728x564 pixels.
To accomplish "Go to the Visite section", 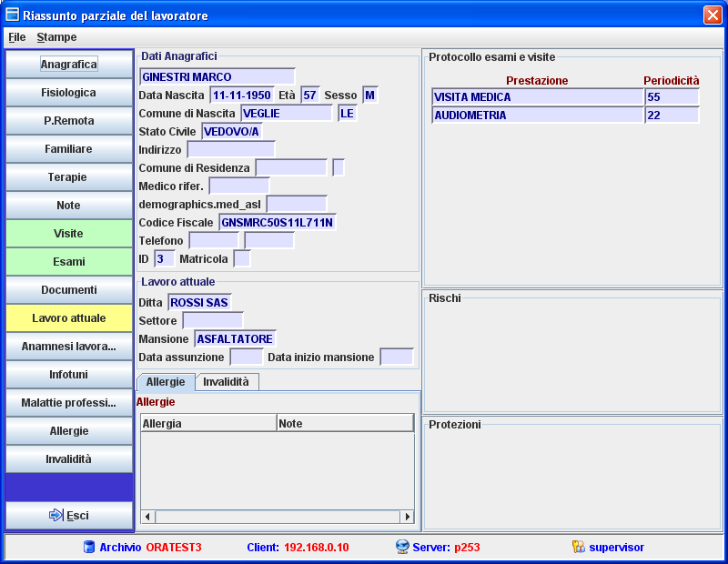I will [x=68, y=234].
